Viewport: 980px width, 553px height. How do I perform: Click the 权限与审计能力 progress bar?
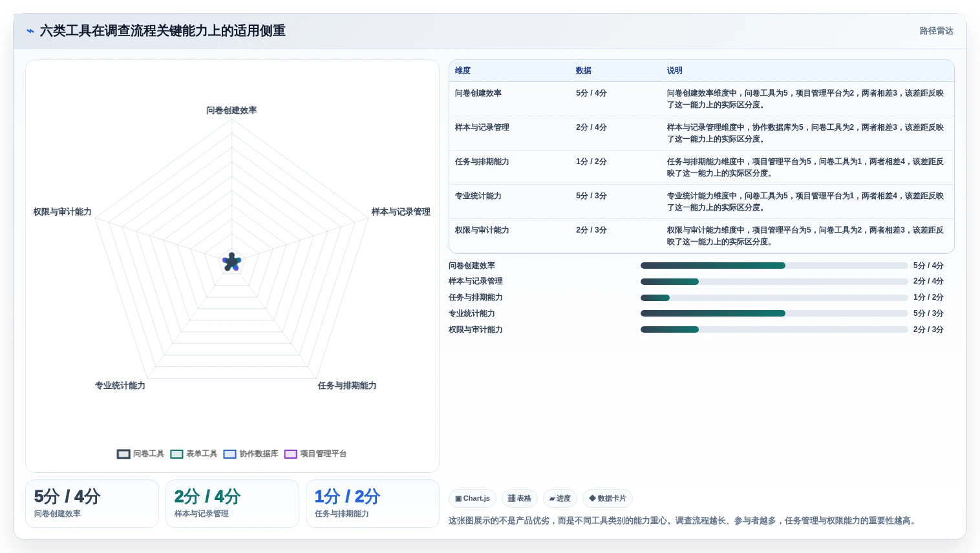point(774,329)
